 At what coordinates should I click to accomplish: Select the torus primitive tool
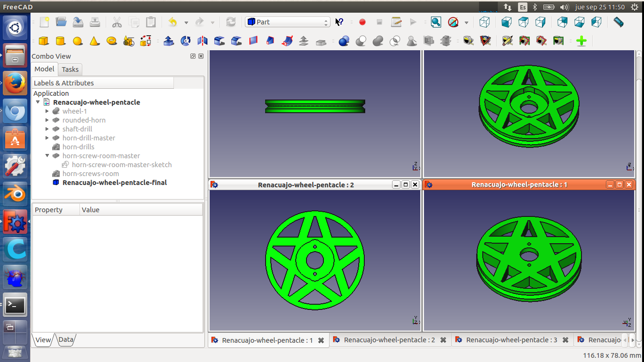pyautogui.click(x=112, y=41)
